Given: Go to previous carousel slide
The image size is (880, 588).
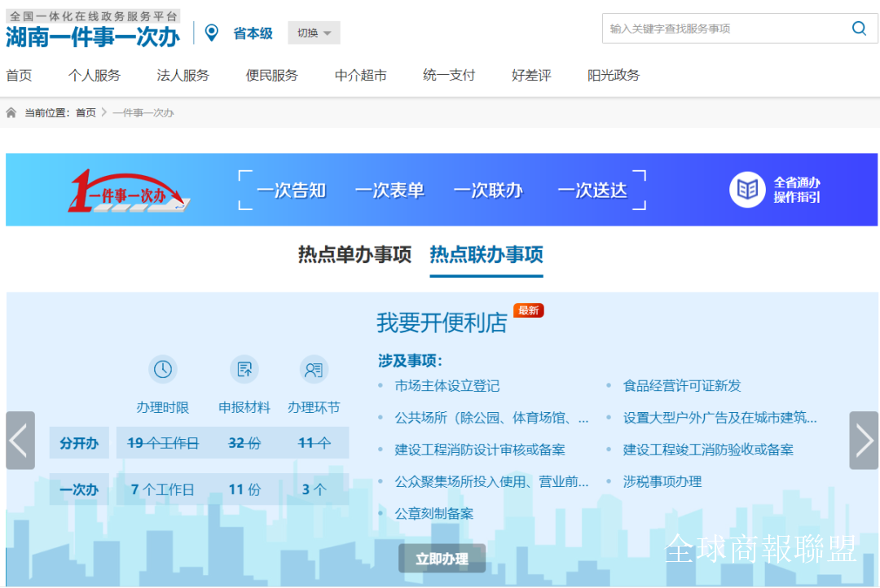Looking at the screenshot, I should tap(20, 441).
